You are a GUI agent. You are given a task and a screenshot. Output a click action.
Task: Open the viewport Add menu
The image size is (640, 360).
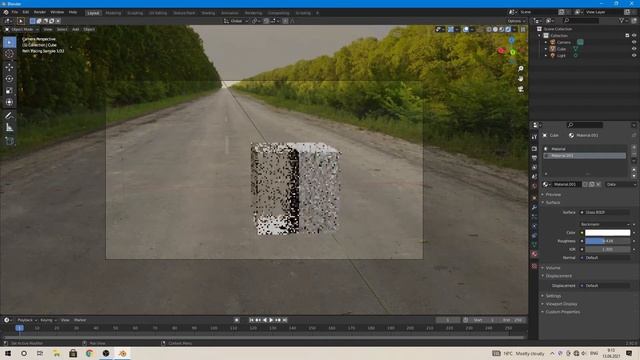pyautogui.click(x=76, y=29)
